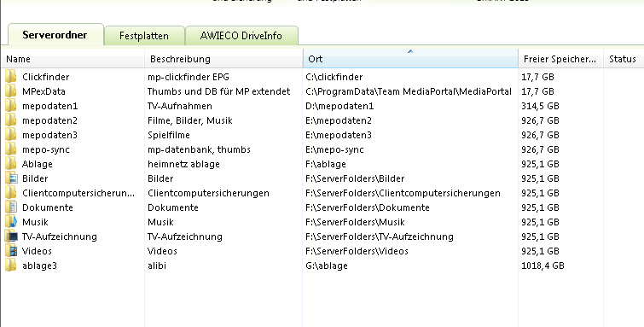Click the MPexData folder icon
This screenshot has width=644, height=327.
(x=11, y=91)
